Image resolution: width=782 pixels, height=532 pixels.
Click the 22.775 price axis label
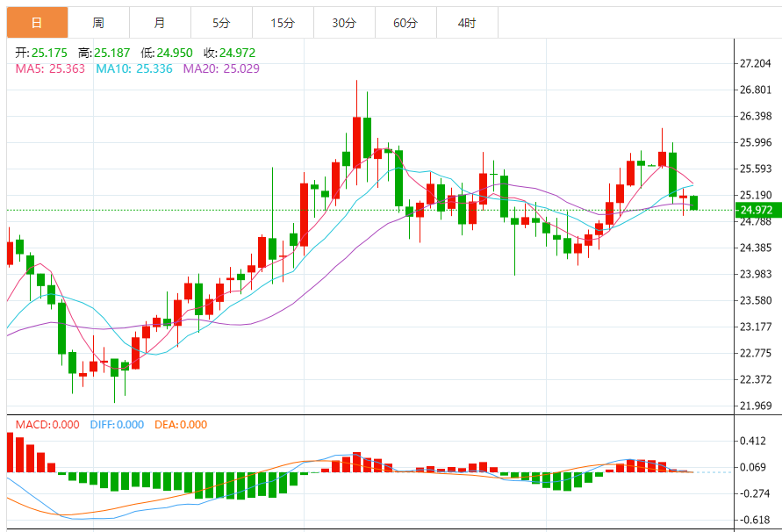pos(755,353)
